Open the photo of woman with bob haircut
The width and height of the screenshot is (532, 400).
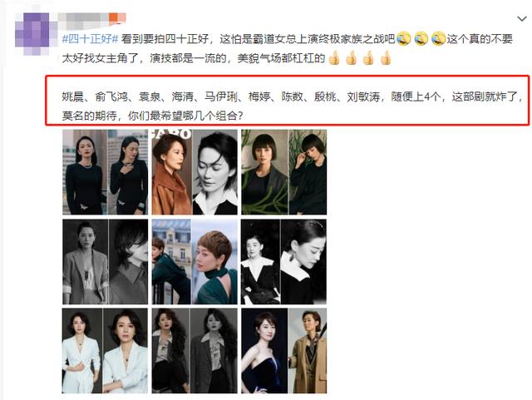click(284, 172)
